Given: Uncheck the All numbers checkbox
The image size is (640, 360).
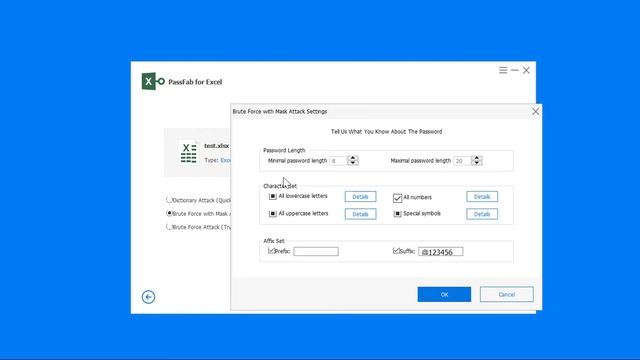Looking at the screenshot, I should pyautogui.click(x=397, y=198).
